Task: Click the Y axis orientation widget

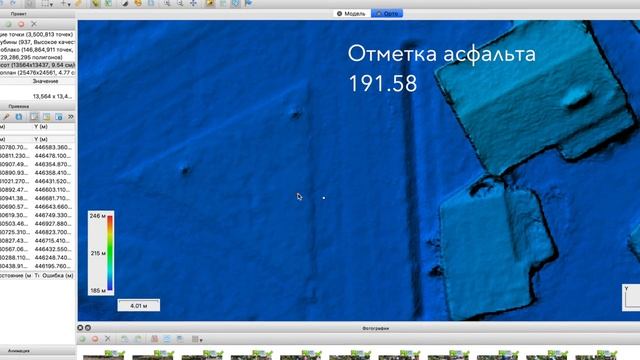Action: click(631, 298)
